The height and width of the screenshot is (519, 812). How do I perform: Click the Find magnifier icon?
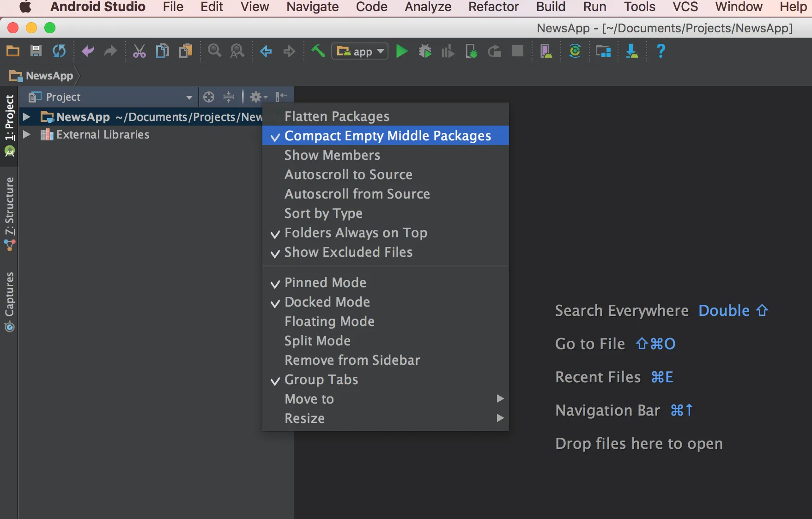214,51
